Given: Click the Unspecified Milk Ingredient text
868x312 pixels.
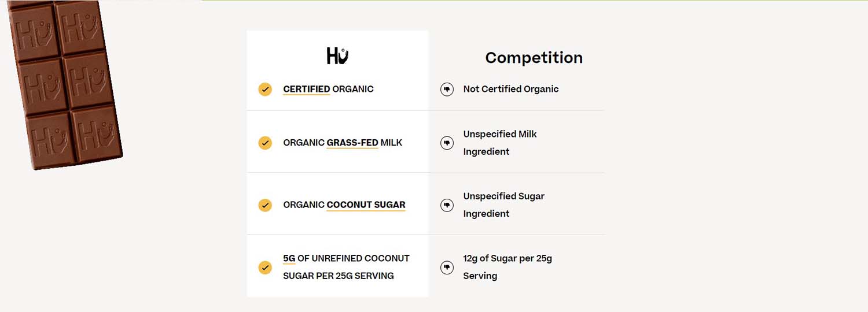Looking at the screenshot, I should pos(500,143).
